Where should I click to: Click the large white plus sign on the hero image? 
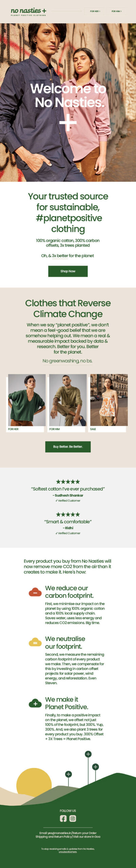tap(68, 122)
